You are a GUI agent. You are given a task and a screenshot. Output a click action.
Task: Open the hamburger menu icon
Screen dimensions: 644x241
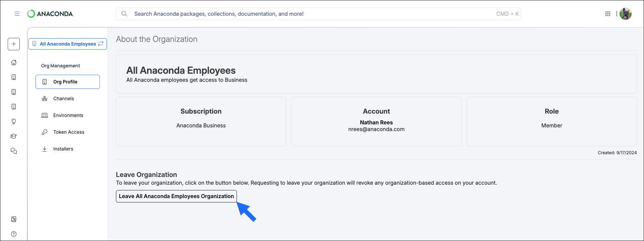[x=17, y=14]
